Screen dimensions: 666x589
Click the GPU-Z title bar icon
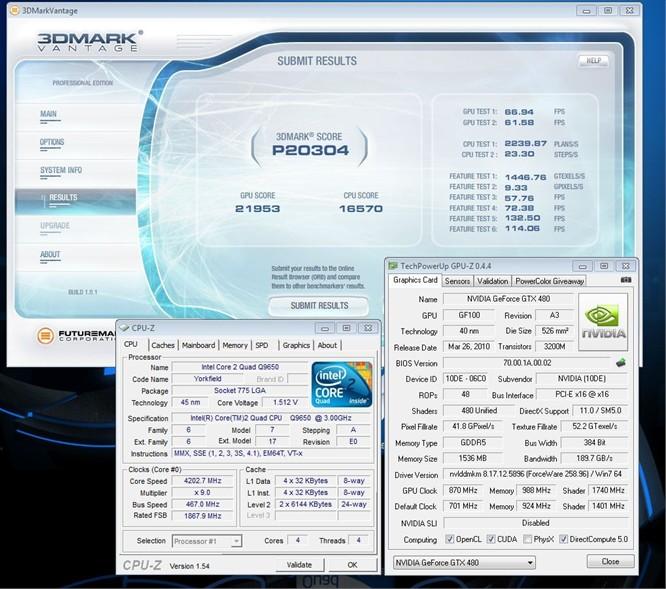[393, 266]
